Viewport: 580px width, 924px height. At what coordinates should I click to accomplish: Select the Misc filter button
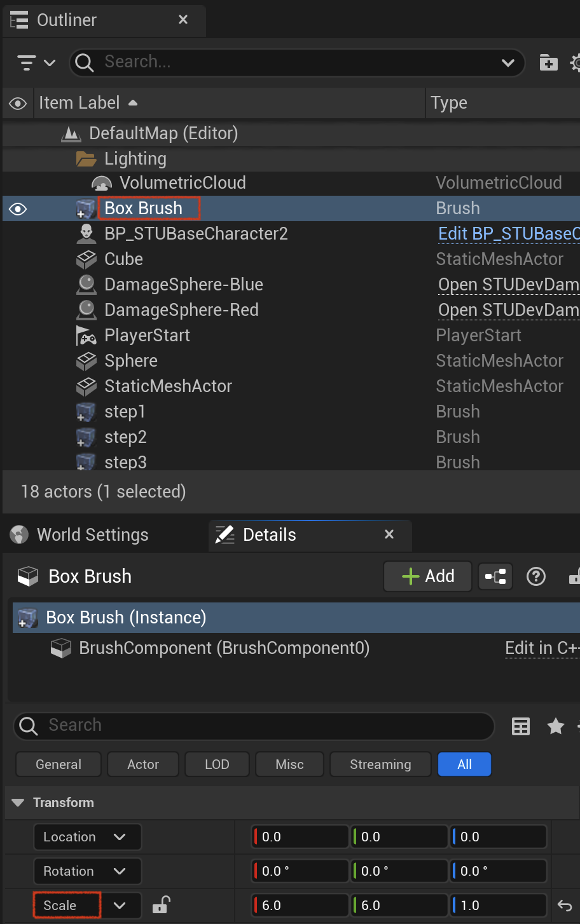click(290, 764)
